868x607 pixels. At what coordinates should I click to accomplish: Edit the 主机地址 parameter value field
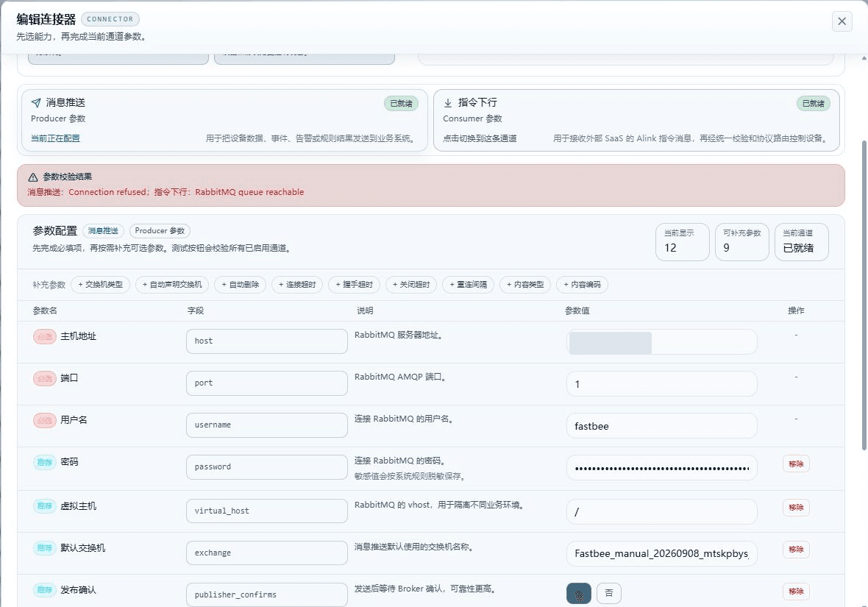tap(661, 342)
